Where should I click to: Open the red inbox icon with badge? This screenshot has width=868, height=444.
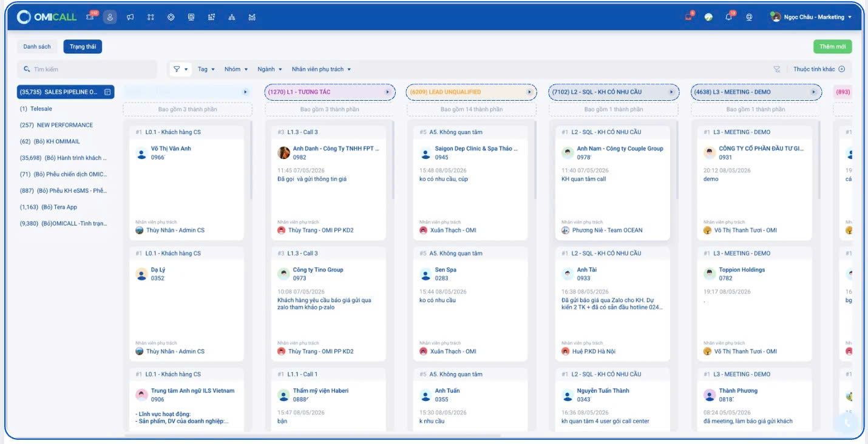click(x=688, y=16)
